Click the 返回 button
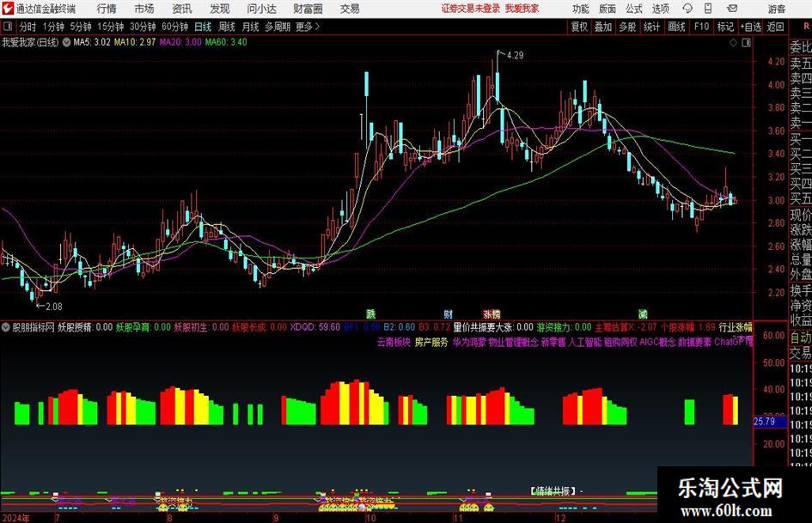The image size is (812, 523). [x=775, y=27]
